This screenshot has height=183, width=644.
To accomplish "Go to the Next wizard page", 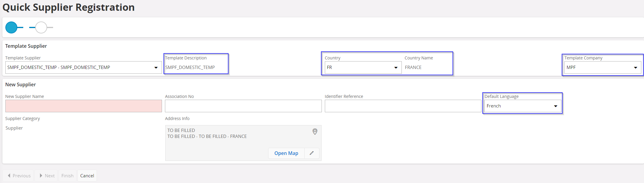I will pyautogui.click(x=47, y=176).
